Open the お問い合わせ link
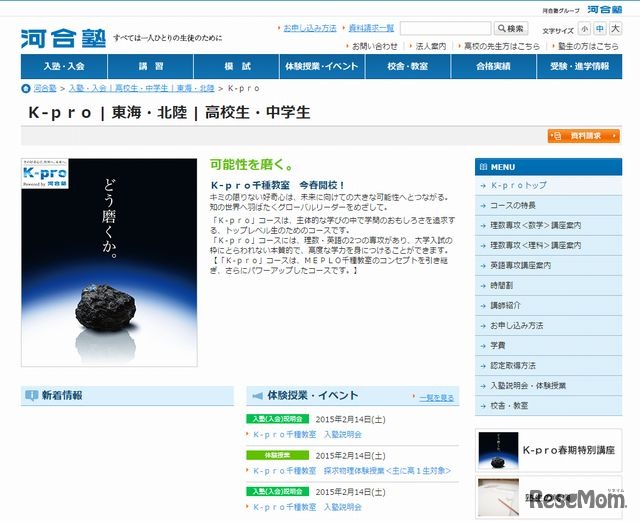The width and height of the screenshot is (640, 522). [374, 47]
